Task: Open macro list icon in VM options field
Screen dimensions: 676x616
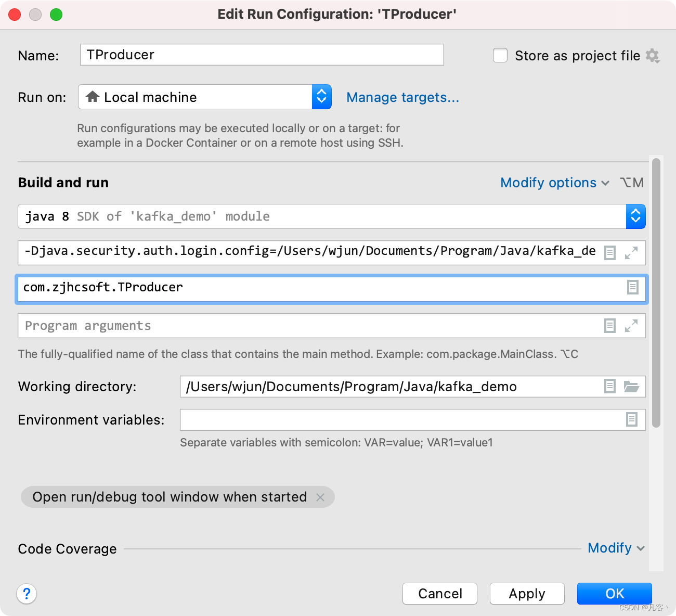Action: pyautogui.click(x=610, y=253)
